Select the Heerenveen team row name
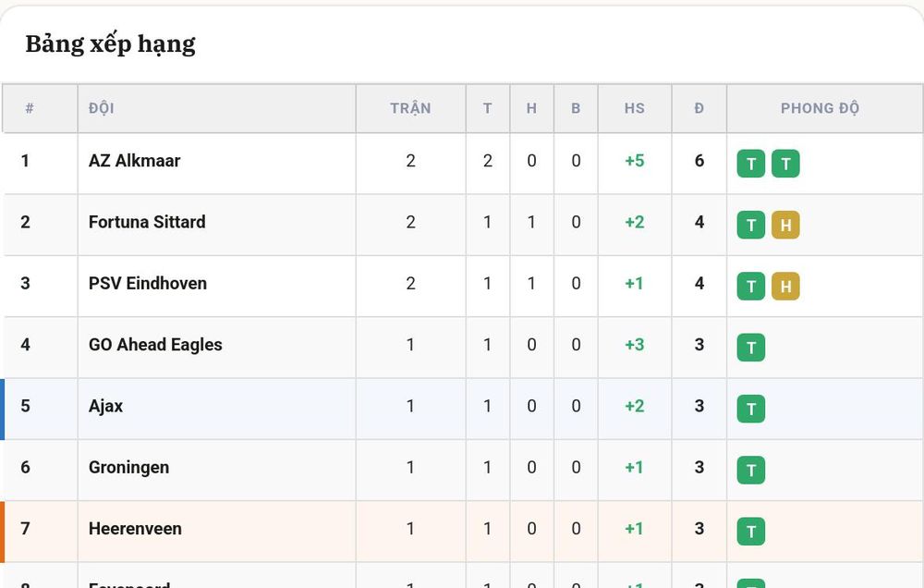924x588 pixels. point(135,529)
